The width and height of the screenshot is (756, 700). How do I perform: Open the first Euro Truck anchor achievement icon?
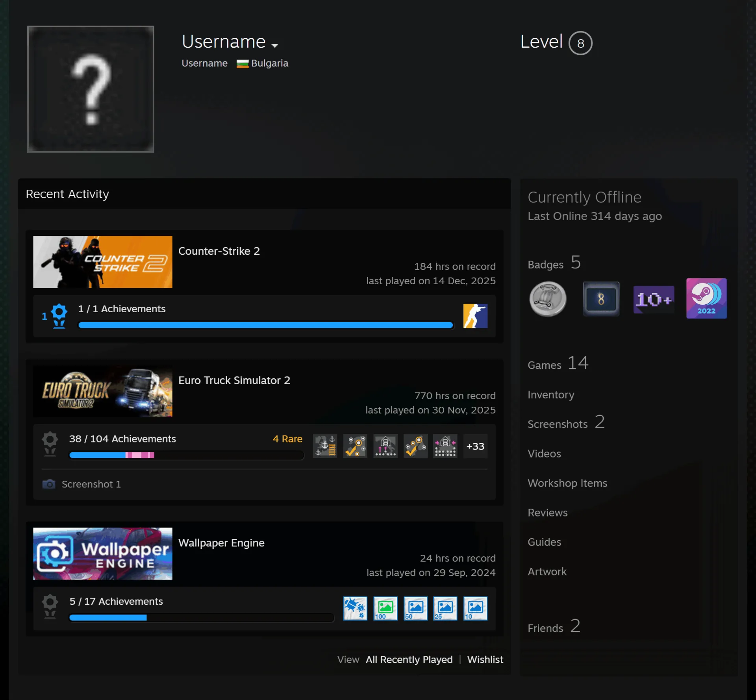tap(325, 446)
